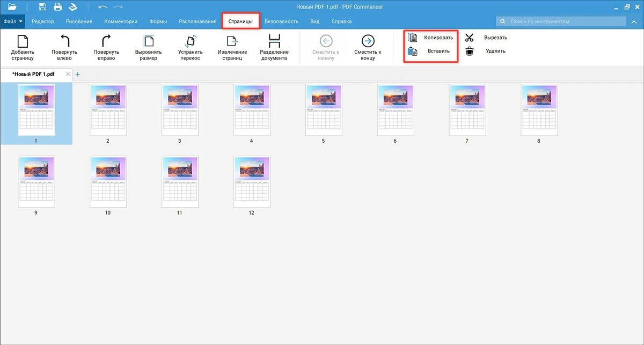This screenshot has width=644, height=345.
Task: Expand the Файл dropdown menu
Action: click(13, 21)
